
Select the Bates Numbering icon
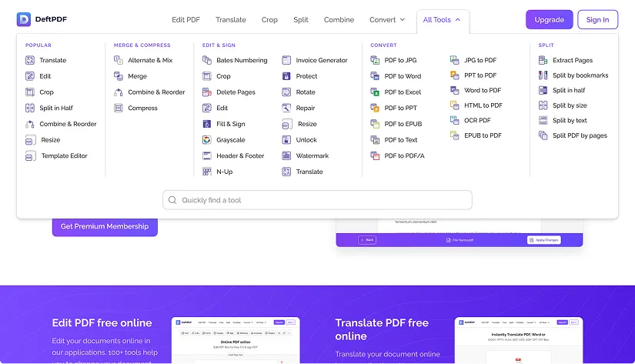pos(206,60)
